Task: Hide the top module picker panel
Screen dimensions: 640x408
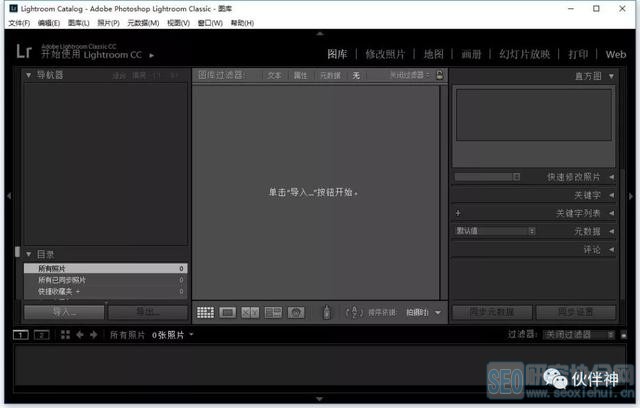Action: coord(320,33)
